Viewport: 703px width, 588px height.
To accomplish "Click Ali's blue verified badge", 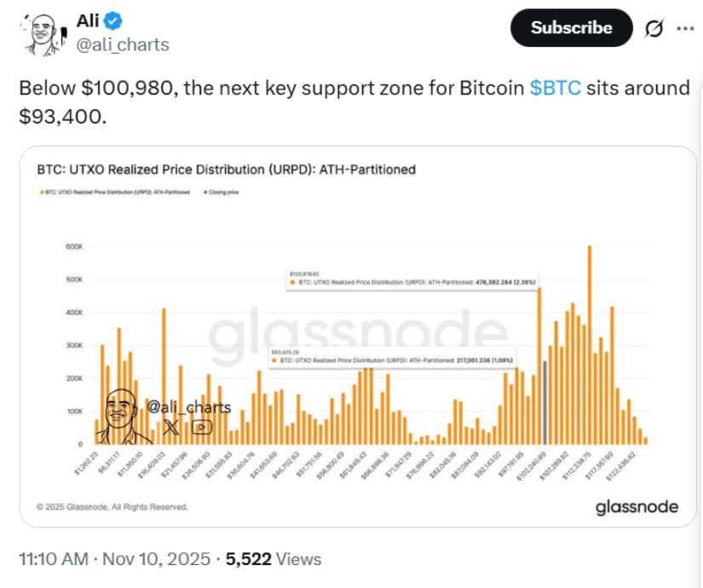I will click(110, 20).
